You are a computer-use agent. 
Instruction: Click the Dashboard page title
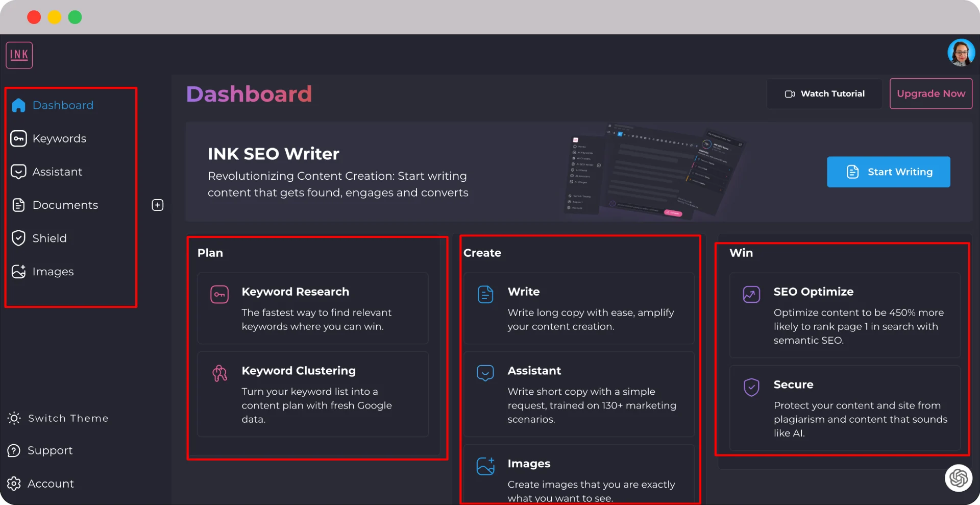[249, 94]
